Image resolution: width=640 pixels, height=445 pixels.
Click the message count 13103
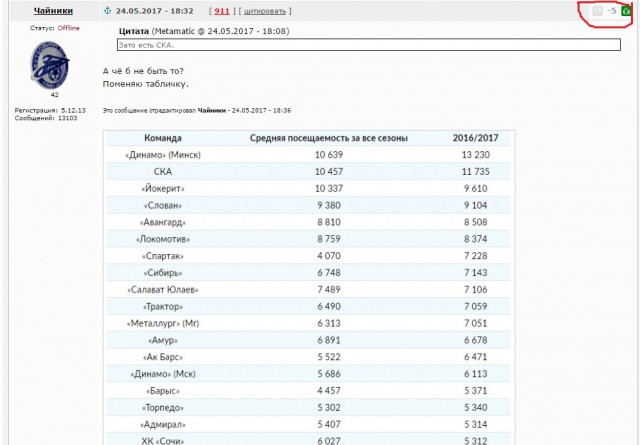pos(67,118)
